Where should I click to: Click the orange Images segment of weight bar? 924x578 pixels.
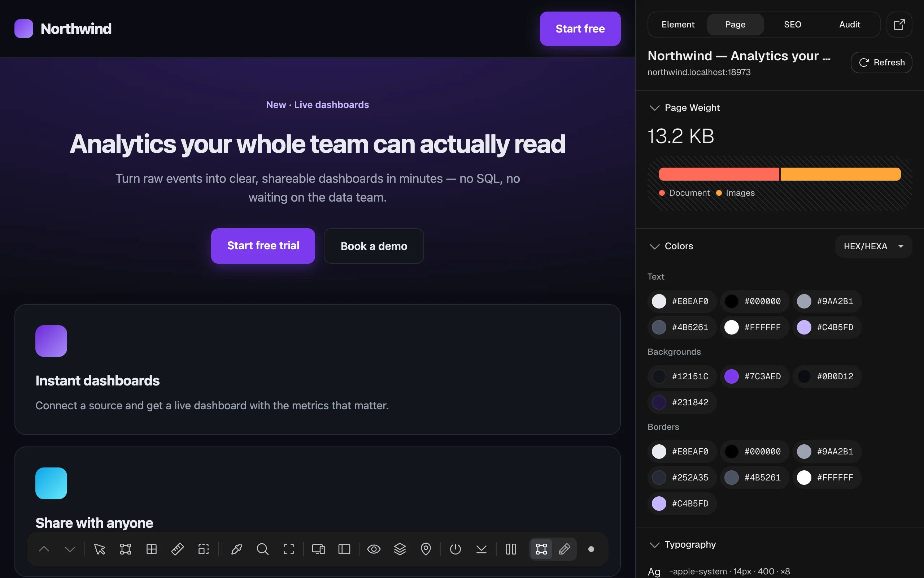pos(841,174)
